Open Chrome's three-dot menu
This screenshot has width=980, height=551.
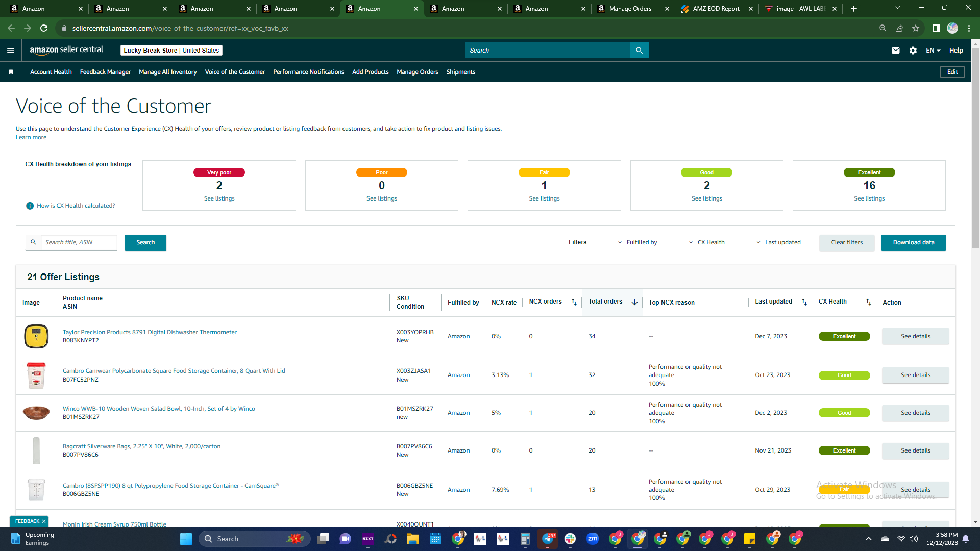(x=969, y=28)
